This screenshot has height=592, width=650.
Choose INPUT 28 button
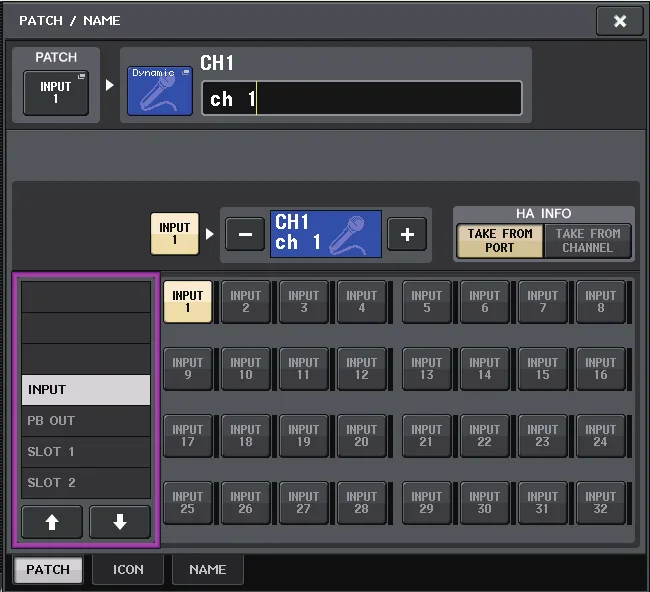click(362, 503)
